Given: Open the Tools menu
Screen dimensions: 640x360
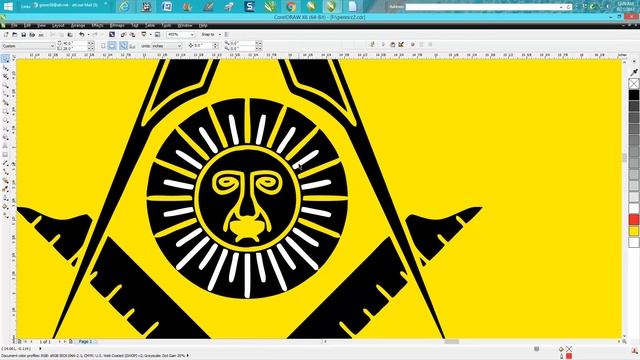Looking at the screenshot, I should tap(166, 26).
